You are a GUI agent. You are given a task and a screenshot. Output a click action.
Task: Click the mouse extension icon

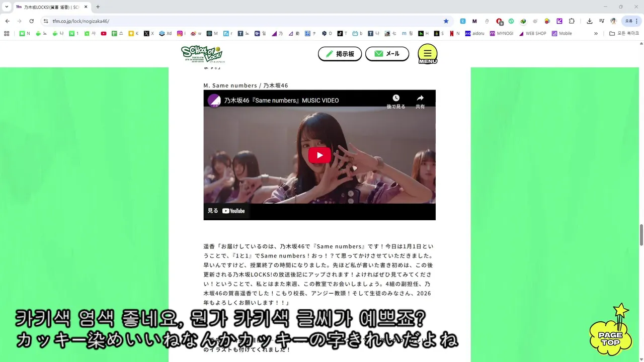pos(487,21)
